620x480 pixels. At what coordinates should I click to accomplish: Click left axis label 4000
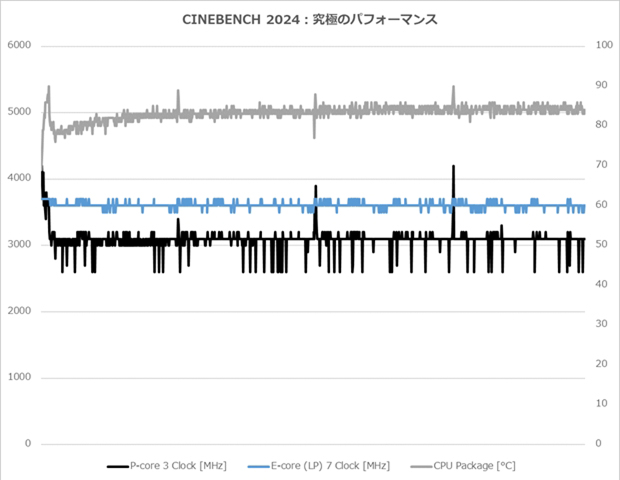click(x=19, y=178)
